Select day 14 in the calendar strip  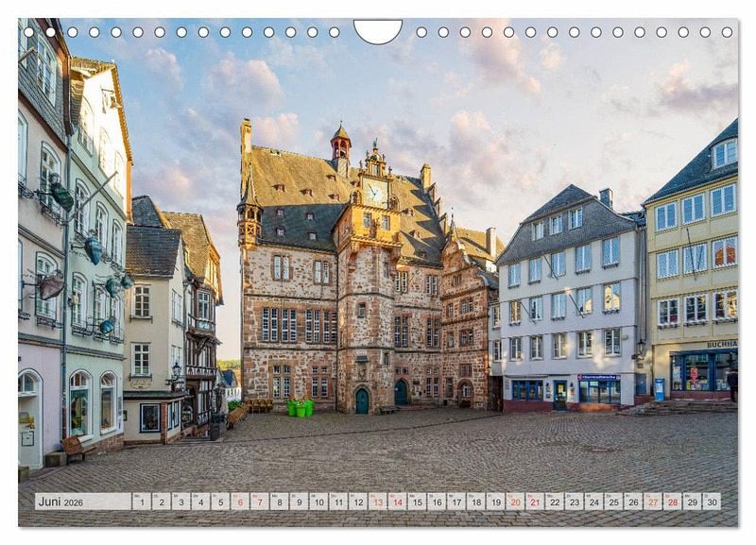click(x=398, y=502)
